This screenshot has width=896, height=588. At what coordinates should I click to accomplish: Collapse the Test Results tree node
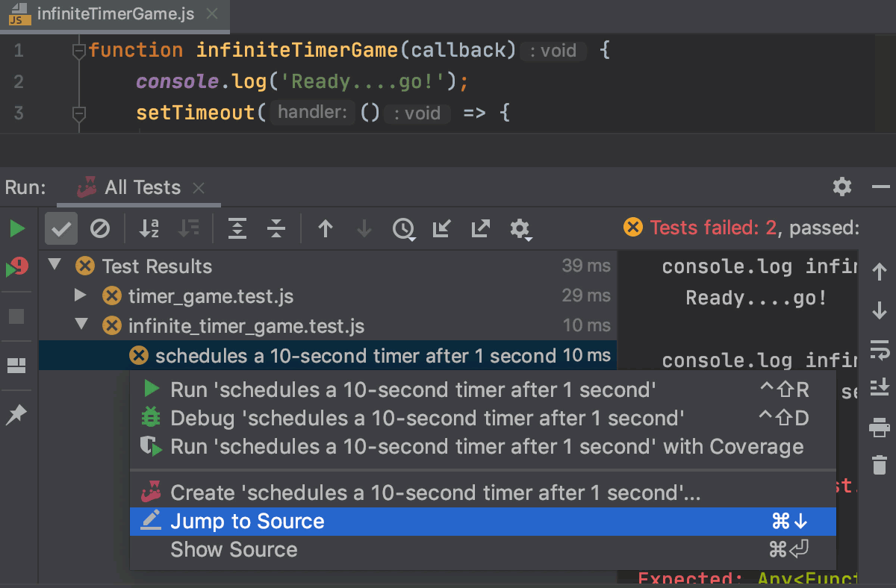[x=53, y=266]
